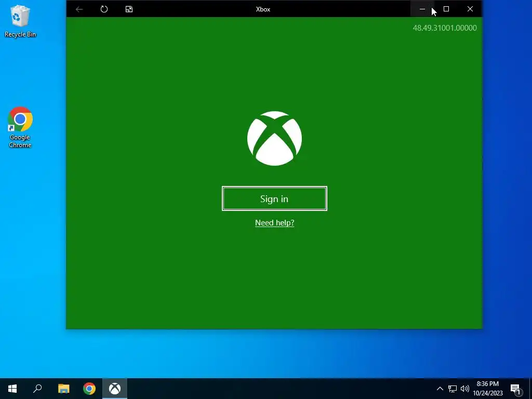
Task: Select the Recycle Bin desktop icon
Action: (x=20, y=21)
